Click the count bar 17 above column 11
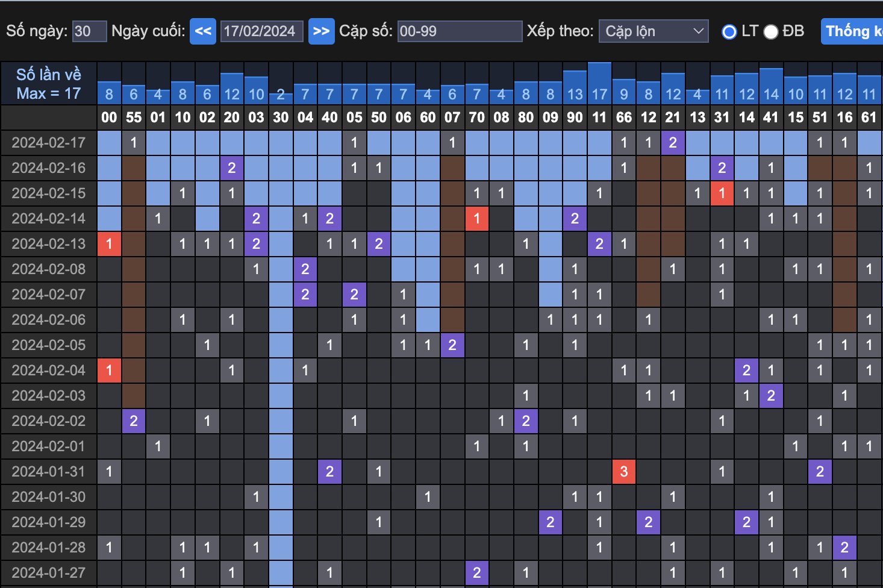 [x=599, y=83]
